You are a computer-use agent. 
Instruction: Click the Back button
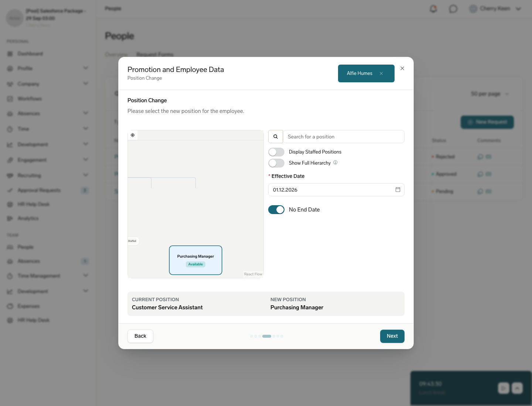pyautogui.click(x=140, y=336)
